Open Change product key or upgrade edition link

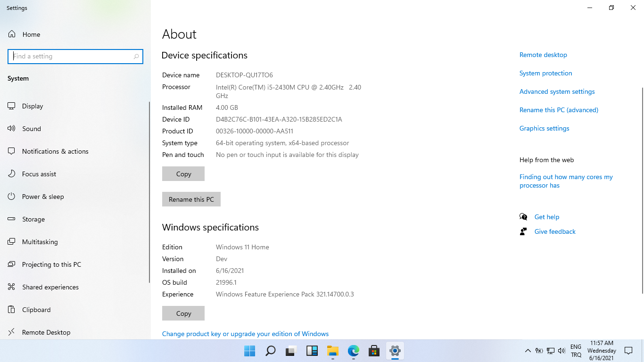click(245, 334)
